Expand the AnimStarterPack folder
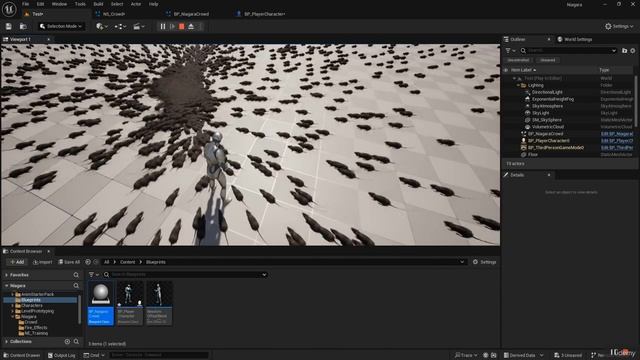Image resolution: width=640 pixels, height=360 pixels. [13, 294]
